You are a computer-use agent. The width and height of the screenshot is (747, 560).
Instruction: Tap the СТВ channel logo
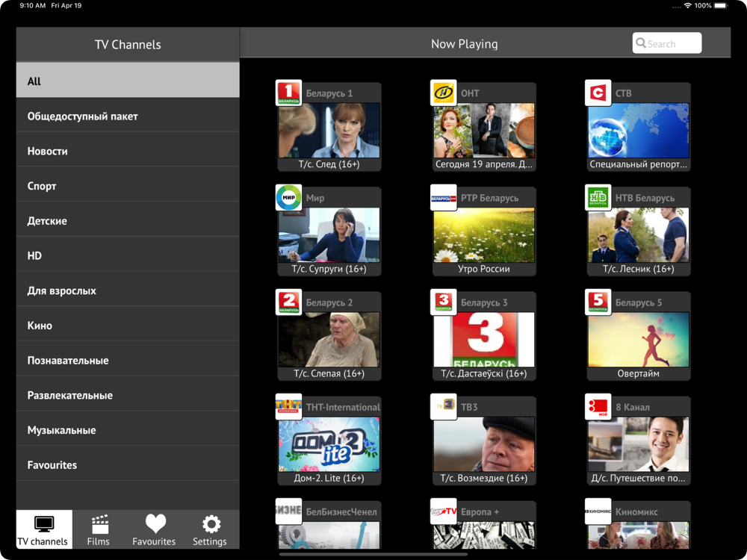coord(598,93)
